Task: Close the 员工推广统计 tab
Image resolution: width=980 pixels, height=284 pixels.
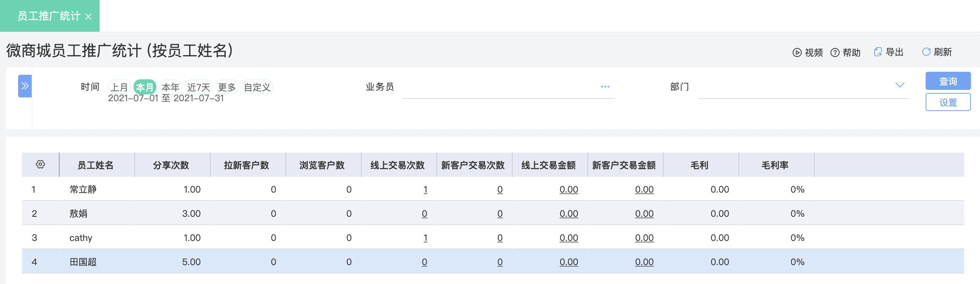Action: click(x=88, y=17)
